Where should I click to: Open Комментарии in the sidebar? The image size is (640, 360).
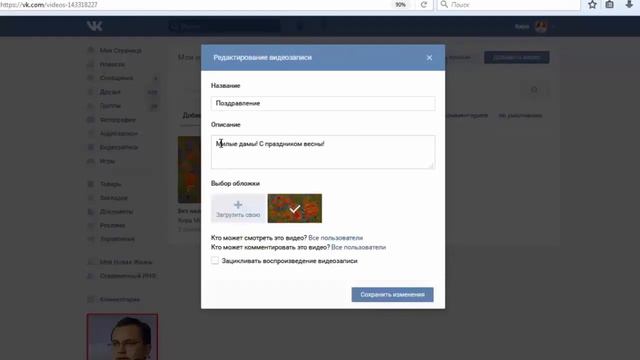120,299
